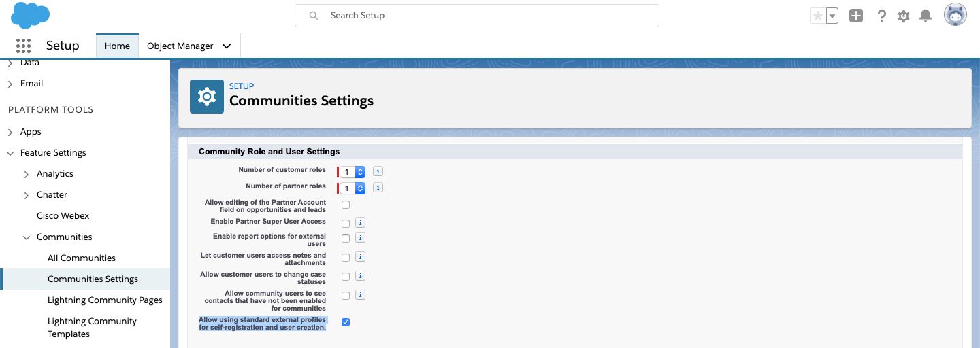Open the Setup gear menu icon

point(904,16)
